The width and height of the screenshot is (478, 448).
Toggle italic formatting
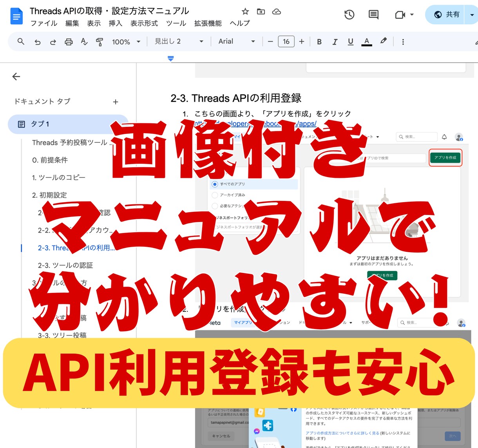click(x=335, y=42)
